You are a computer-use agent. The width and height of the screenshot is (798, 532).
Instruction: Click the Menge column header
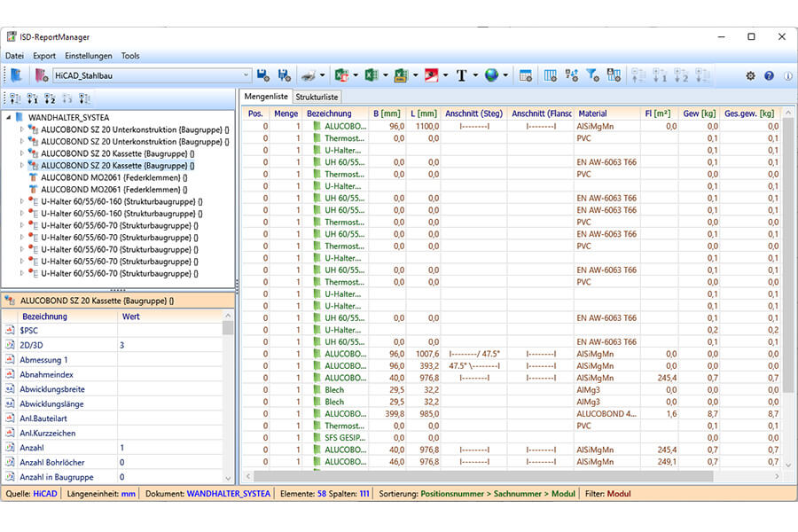pyautogui.click(x=286, y=113)
